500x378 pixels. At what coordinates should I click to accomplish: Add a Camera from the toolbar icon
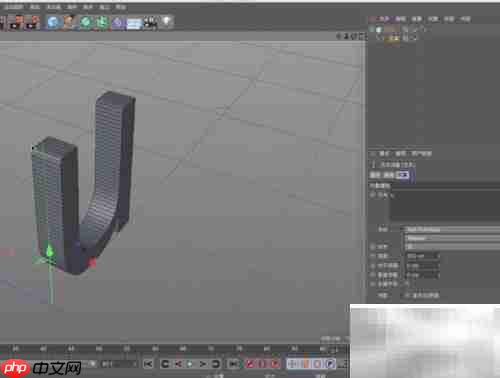click(150, 23)
